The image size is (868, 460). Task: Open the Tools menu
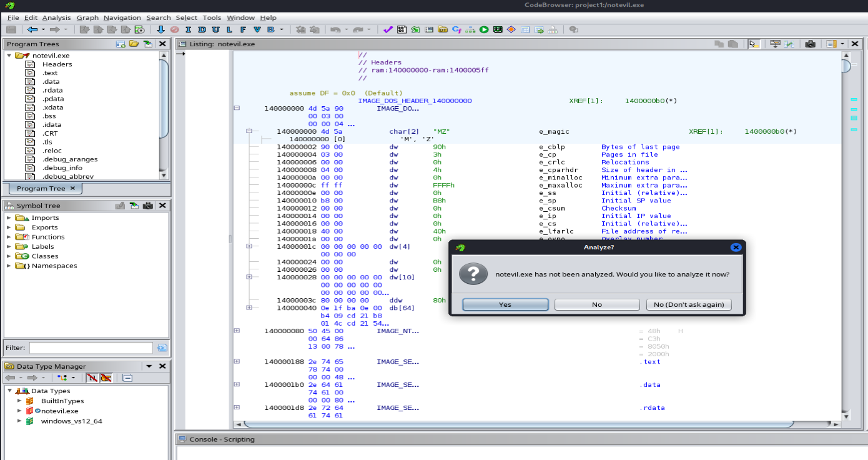[212, 17]
